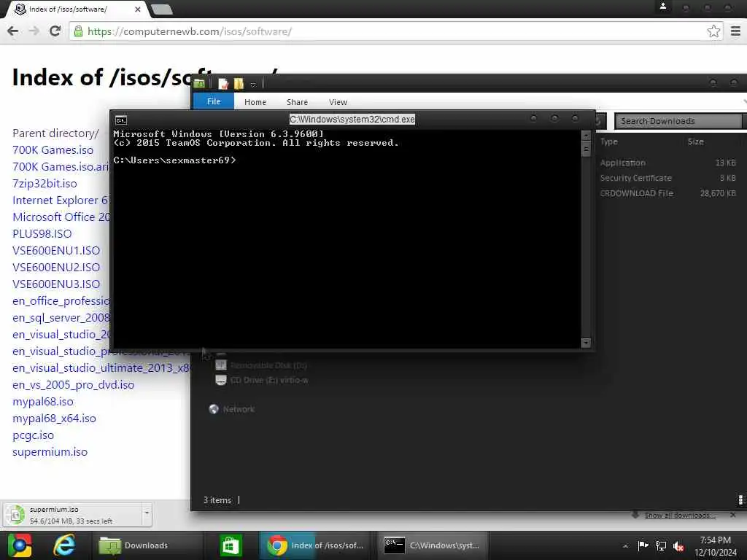Open VSE600ENU1.ISO link
The image size is (747, 560).
pyautogui.click(x=56, y=251)
